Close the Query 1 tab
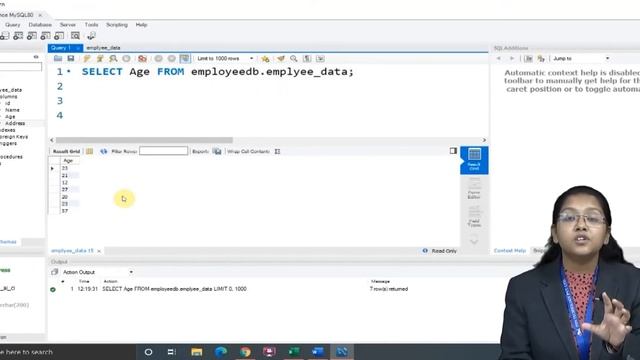The image size is (640, 360). [x=78, y=48]
